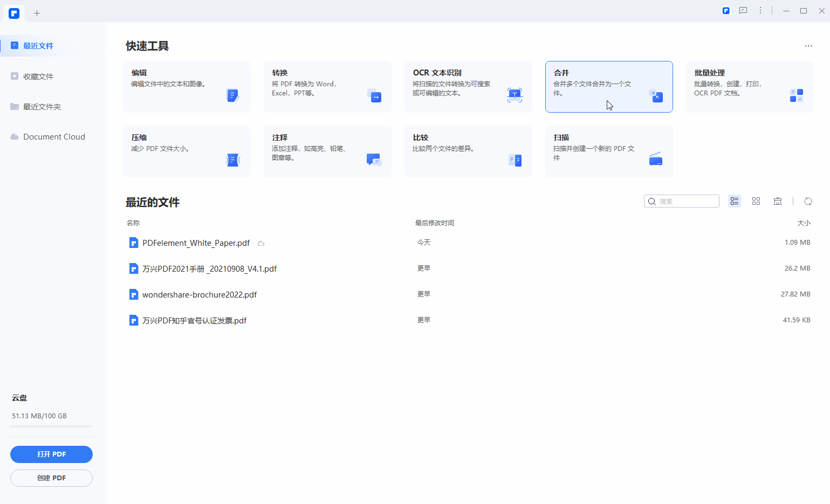Click the 创建 PDF button

[51, 478]
